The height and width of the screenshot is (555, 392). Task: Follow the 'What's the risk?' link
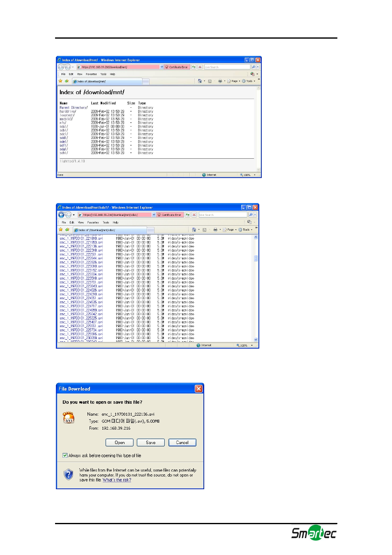pyautogui.click(x=117, y=480)
